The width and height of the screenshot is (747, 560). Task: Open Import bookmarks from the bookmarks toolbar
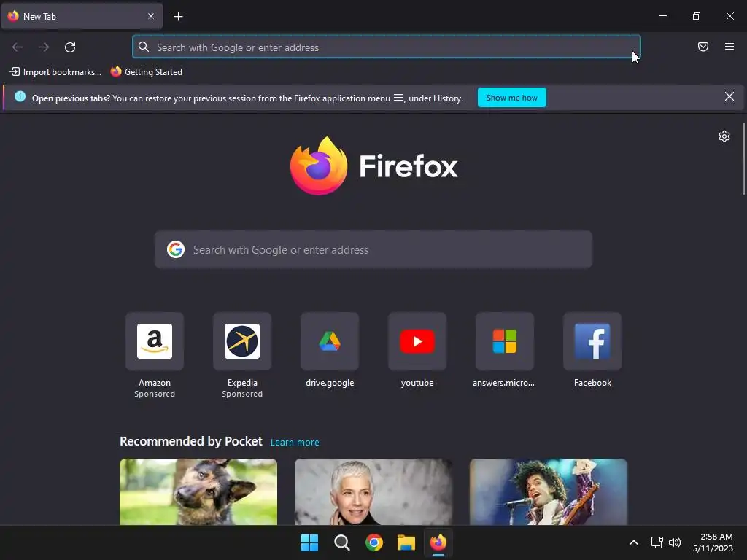(x=55, y=72)
